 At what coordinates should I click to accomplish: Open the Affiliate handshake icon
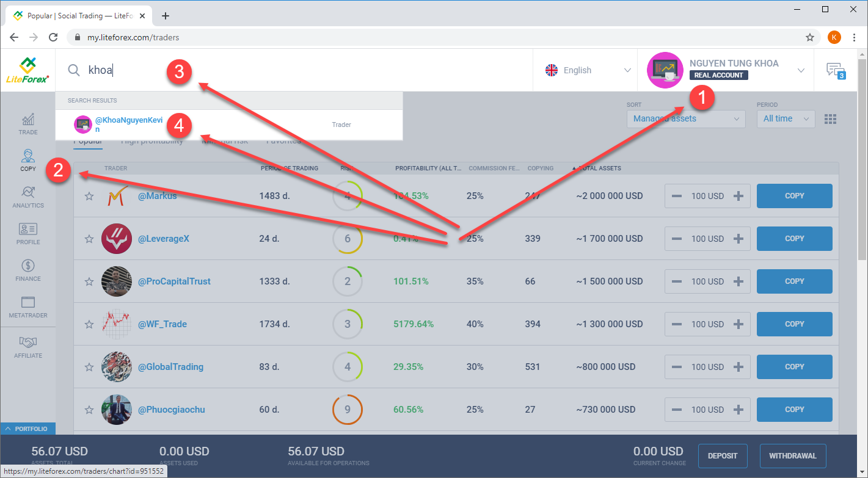(x=27, y=346)
